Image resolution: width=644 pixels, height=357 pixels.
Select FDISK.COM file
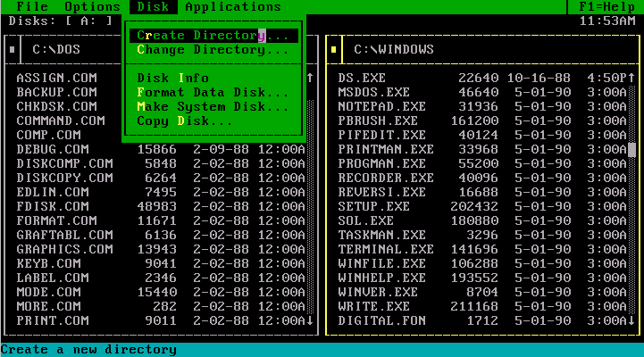point(162,206)
